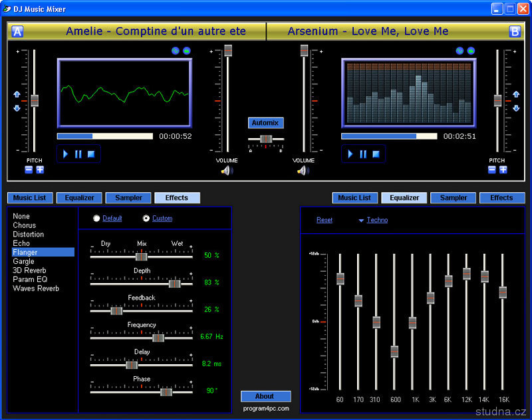Open deck A Effects tab

click(177, 197)
